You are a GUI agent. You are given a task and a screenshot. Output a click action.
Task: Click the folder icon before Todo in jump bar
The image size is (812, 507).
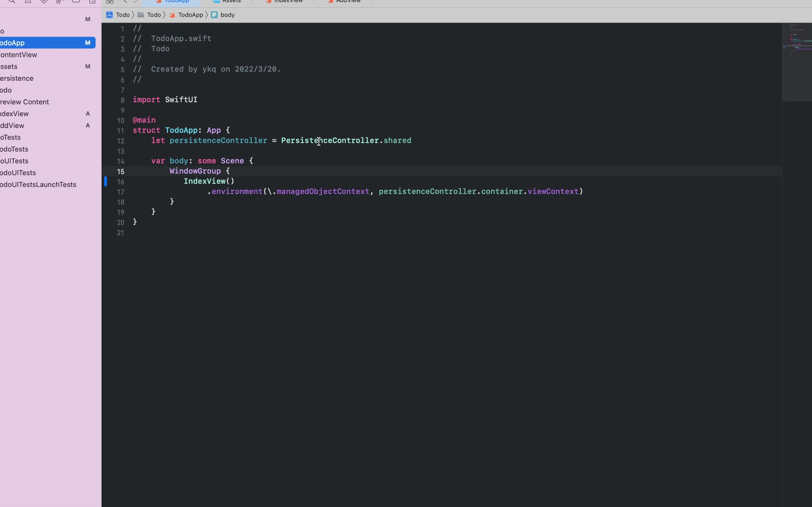coord(141,15)
